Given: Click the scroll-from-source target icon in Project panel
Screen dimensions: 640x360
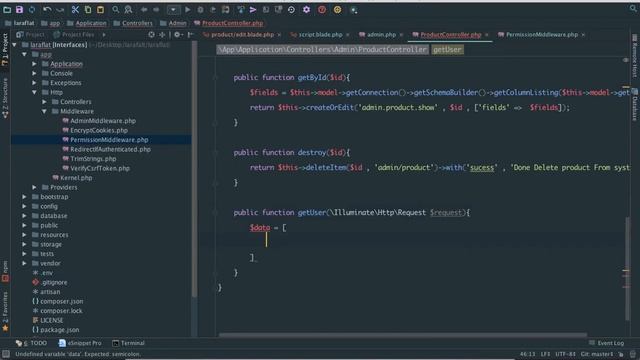Looking at the screenshot, I should [x=151, y=35].
